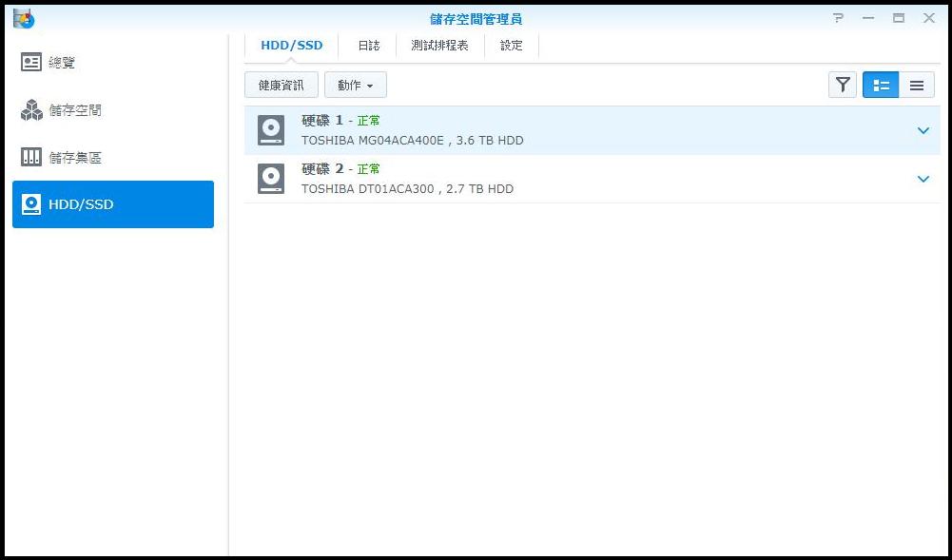Image resolution: width=952 pixels, height=560 pixels.
Task: Open help with the question mark icon
Action: coord(838,18)
